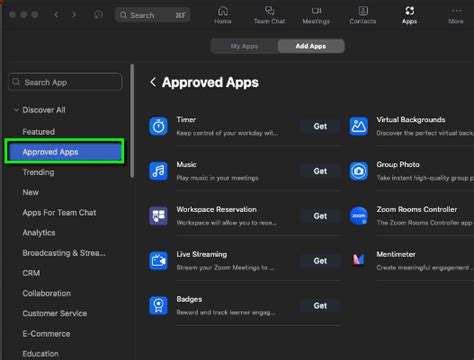
Task: Get the Live Streaming app
Action: [320, 261]
